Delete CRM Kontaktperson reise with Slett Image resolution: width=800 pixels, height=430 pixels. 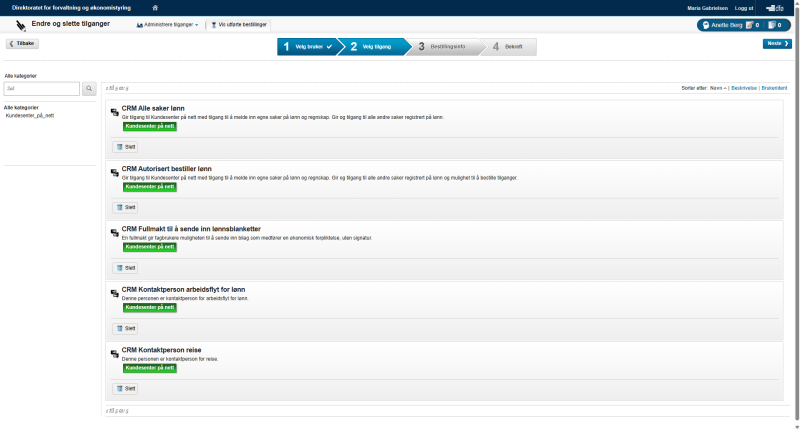125,389
